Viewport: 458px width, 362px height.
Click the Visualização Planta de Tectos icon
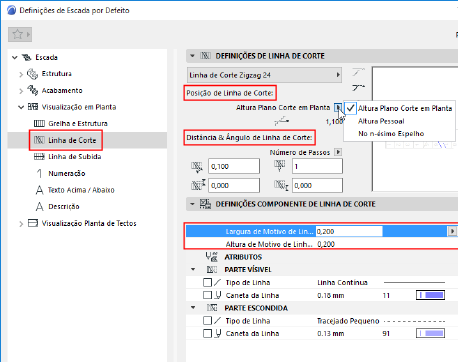click(33, 223)
